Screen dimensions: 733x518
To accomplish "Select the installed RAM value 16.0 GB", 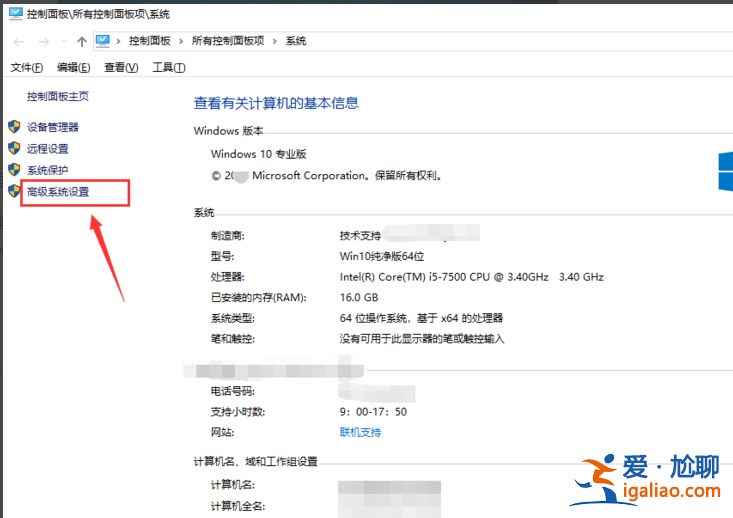I will [x=359, y=297].
